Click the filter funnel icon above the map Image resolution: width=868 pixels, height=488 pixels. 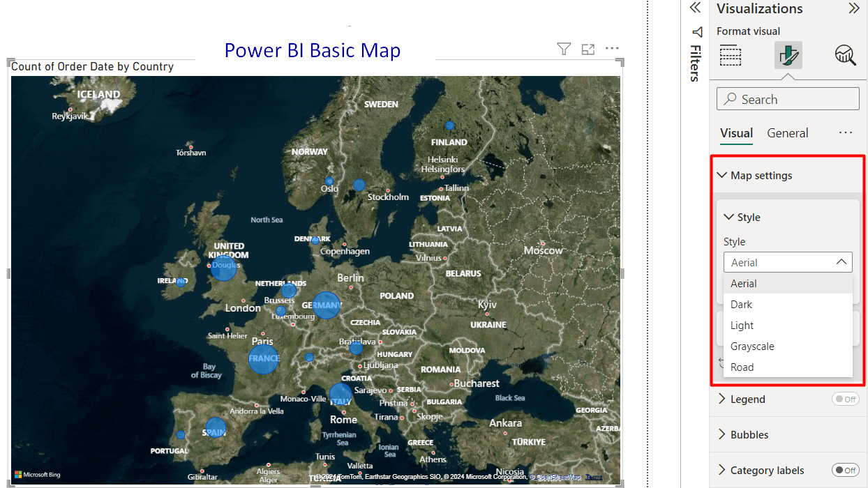564,49
